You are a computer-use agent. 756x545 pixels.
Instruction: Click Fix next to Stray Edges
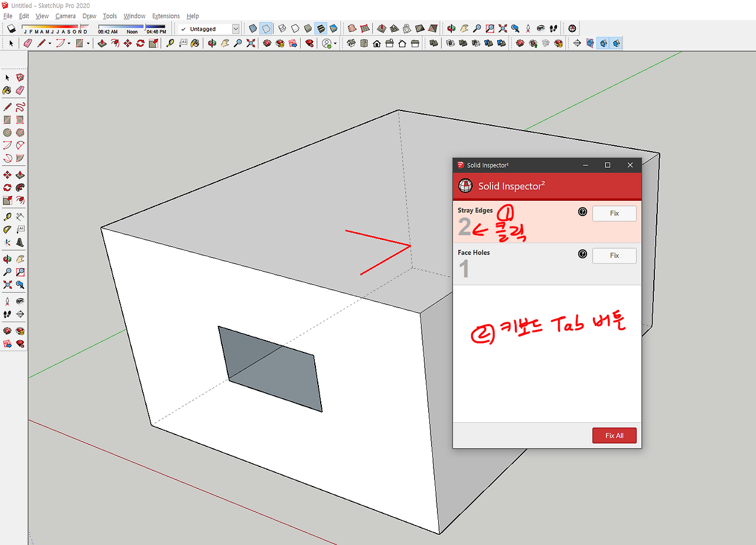click(x=614, y=213)
